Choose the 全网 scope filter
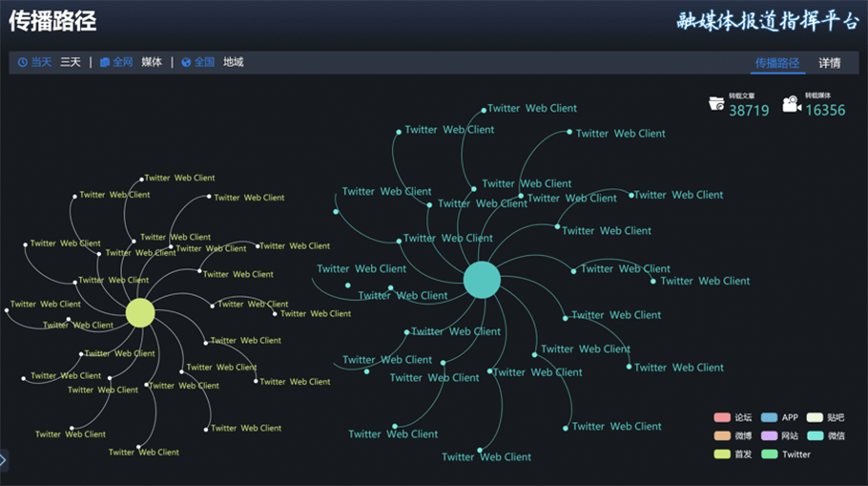 coord(123,62)
